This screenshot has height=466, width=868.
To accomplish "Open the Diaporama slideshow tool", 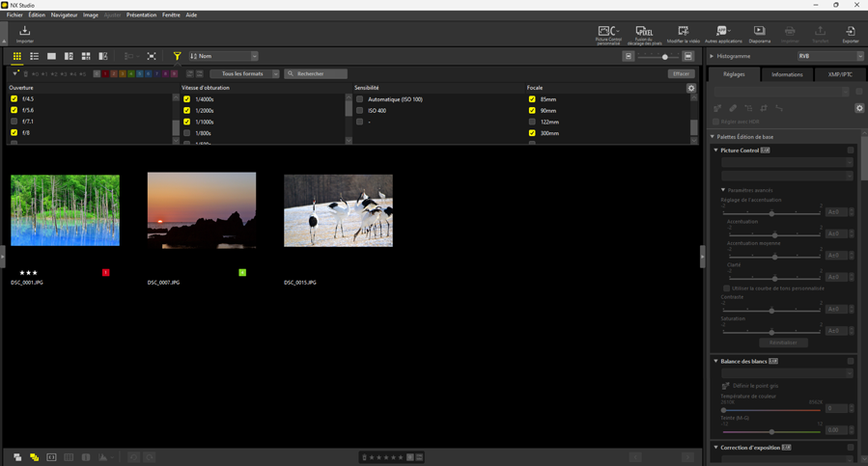I will click(759, 34).
